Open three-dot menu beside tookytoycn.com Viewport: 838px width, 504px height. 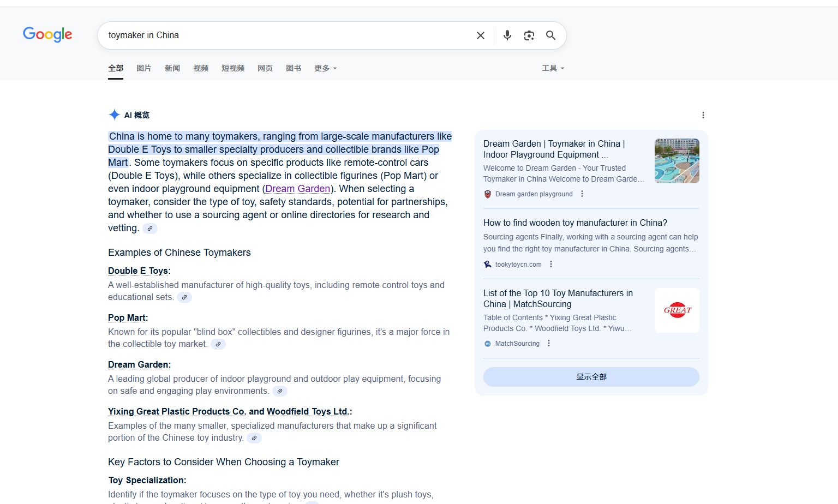[x=551, y=264]
